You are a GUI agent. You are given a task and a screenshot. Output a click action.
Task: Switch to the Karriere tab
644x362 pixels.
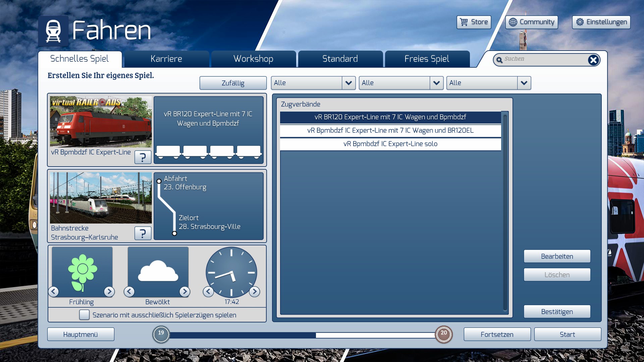pyautogui.click(x=166, y=59)
